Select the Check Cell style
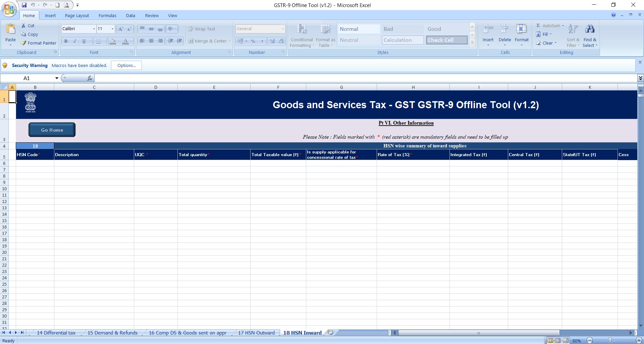The image size is (644, 344). click(446, 40)
